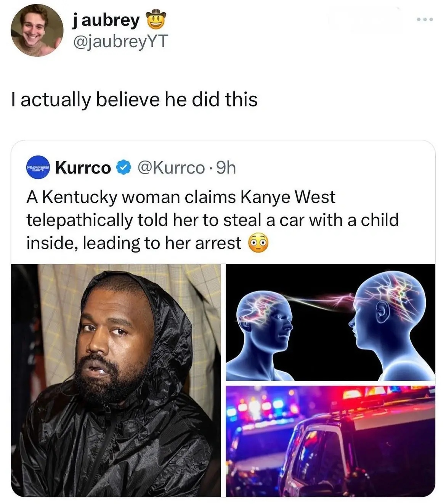Click the Kurrco display name
446x504 pixels.
point(83,167)
